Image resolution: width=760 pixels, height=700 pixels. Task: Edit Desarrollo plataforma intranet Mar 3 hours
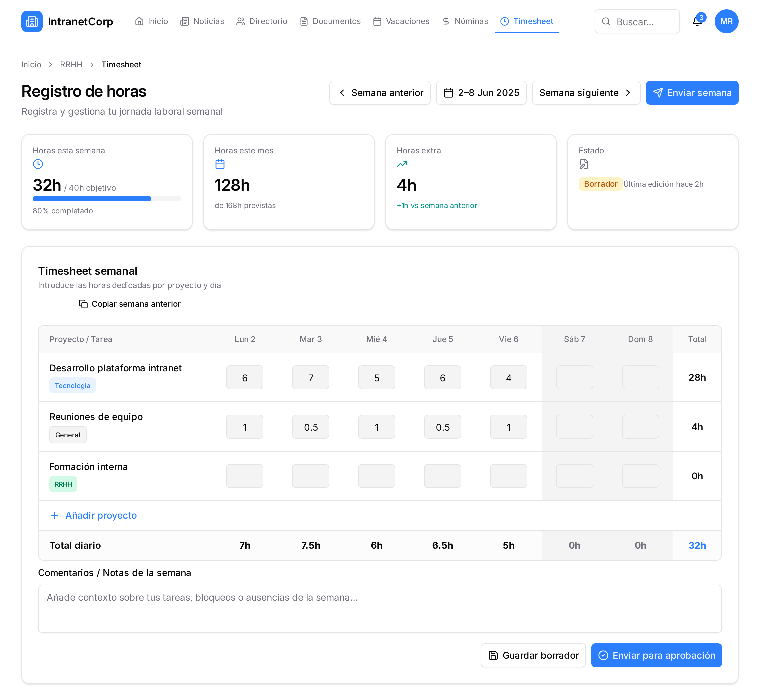coord(311,377)
